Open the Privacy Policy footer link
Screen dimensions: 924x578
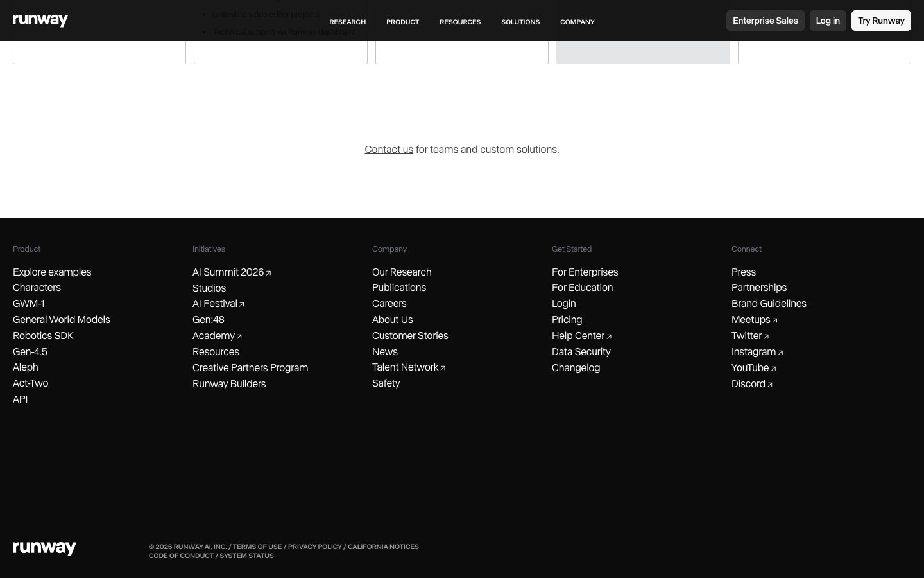click(x=314, y=547)
